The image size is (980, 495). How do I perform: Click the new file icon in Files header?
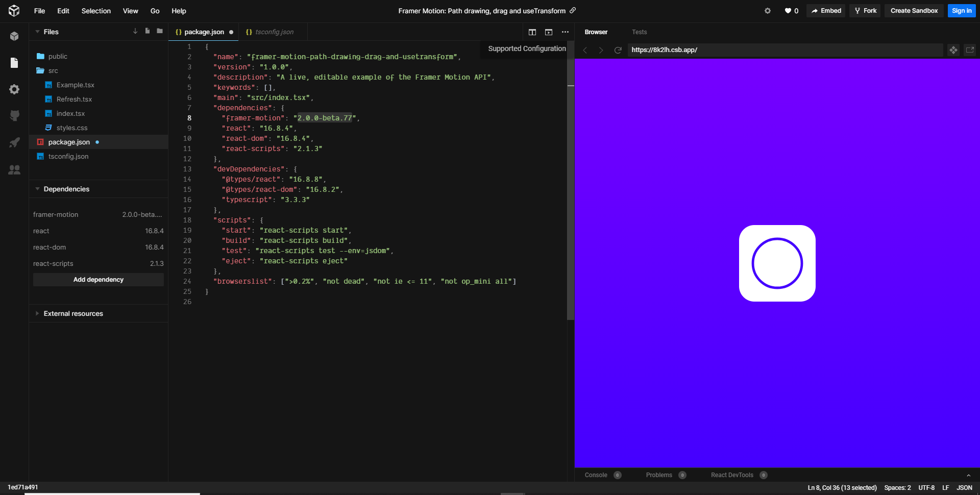(x=148, y=31)
